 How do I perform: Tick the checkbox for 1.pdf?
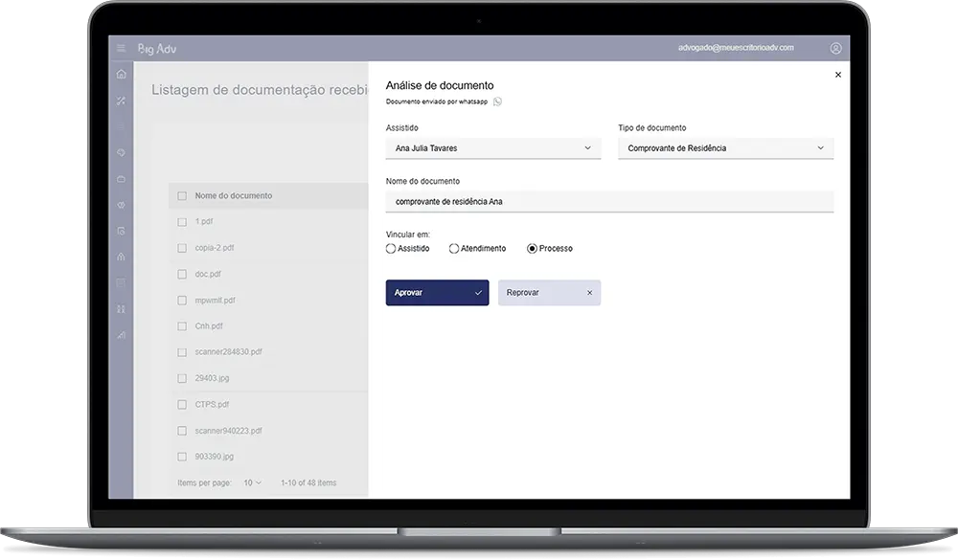click(182, 222)
